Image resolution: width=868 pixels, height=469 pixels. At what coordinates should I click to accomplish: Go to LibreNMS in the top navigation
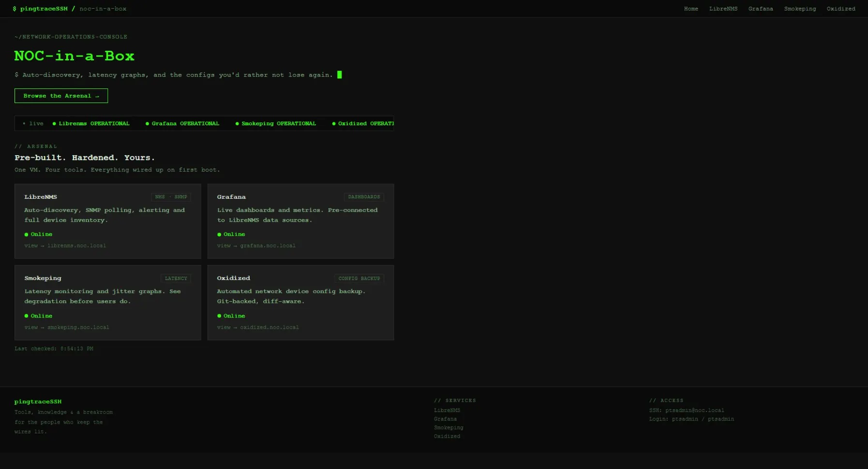[x=723, y=9]
